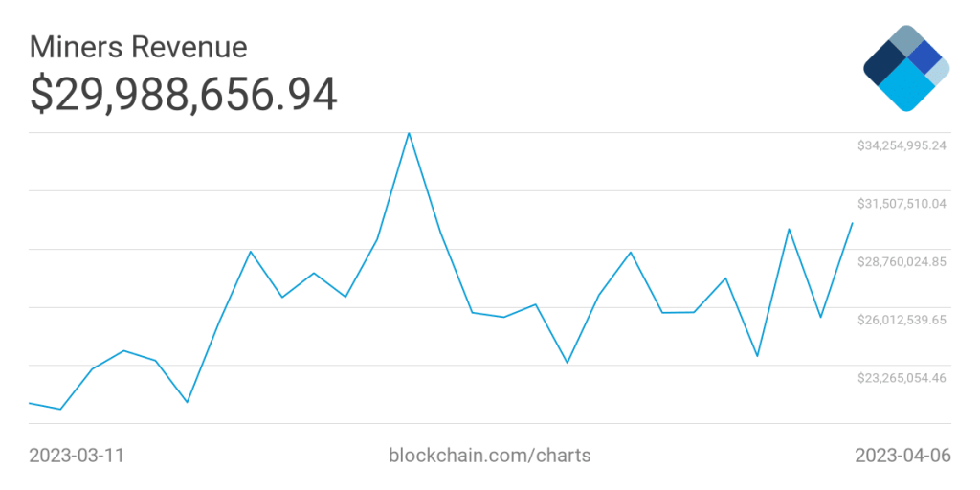980x490 pixels.
Task: Click the $28,760,024.85 axis label
Action: [902, 261]
